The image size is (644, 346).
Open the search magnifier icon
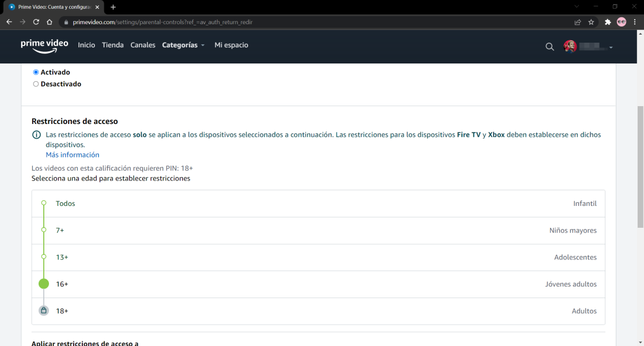(x=550, y=47)
